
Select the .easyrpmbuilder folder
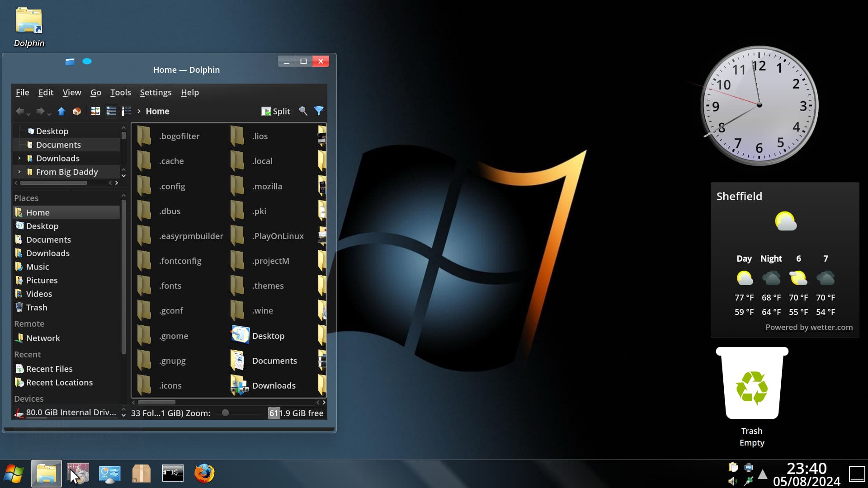point(180,236)
